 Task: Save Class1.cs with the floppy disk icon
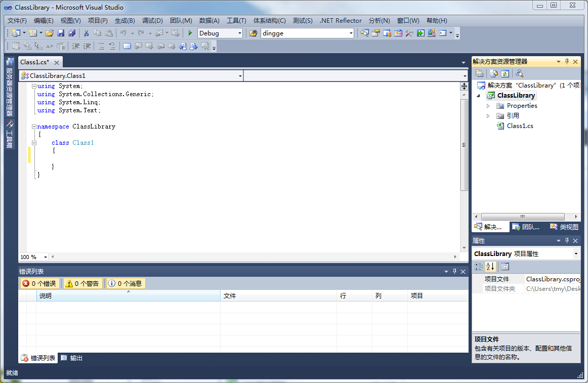(61, 33)
